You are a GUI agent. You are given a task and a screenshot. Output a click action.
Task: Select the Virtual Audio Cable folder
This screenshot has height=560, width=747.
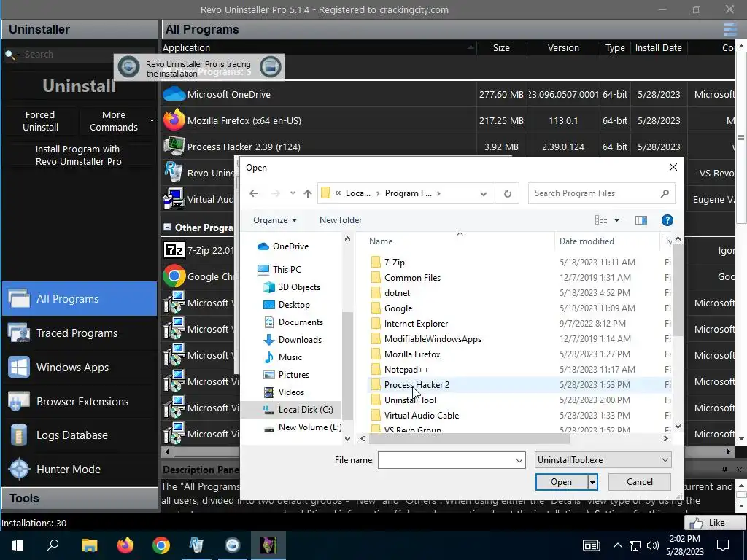pos(422,415)
